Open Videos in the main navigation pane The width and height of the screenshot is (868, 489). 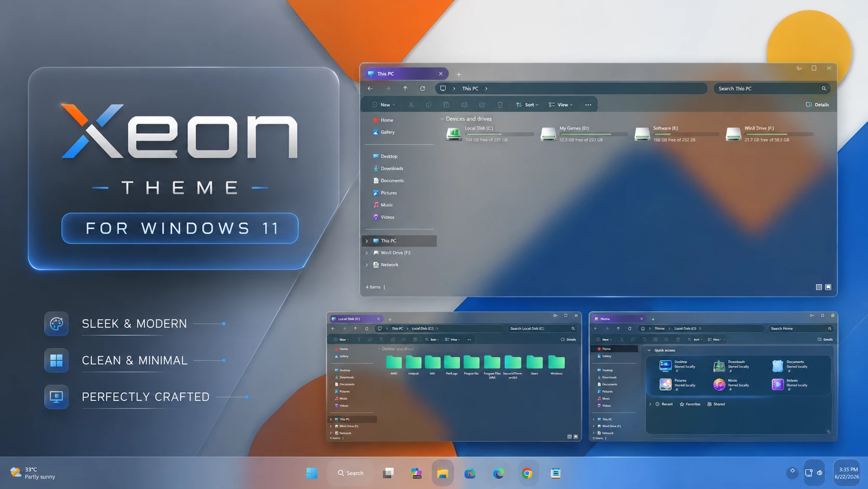pyautogui.click(x=384, y=217)
